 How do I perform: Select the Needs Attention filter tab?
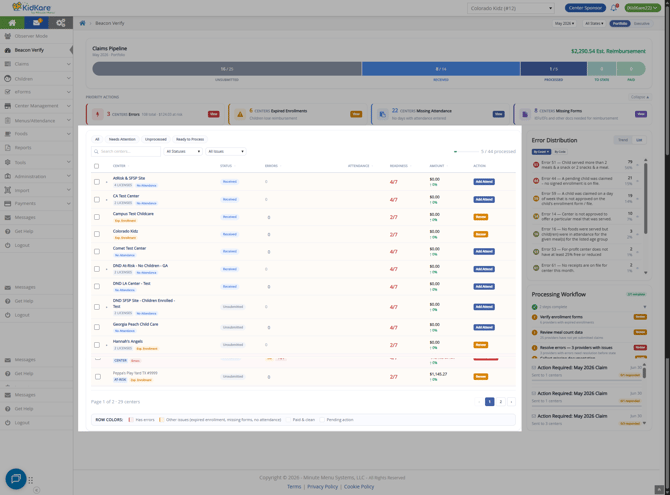pyautogui.click(x=122, y=139)
